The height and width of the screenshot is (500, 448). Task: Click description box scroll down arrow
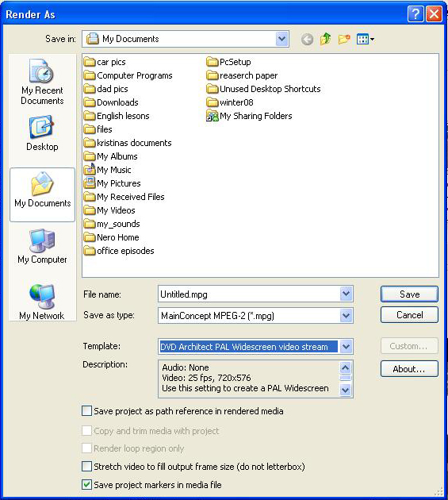point(346,390)
